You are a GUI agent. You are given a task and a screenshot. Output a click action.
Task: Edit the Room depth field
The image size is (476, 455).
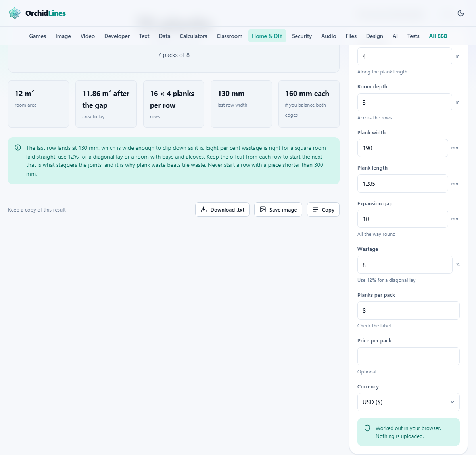tap(405, 102)
